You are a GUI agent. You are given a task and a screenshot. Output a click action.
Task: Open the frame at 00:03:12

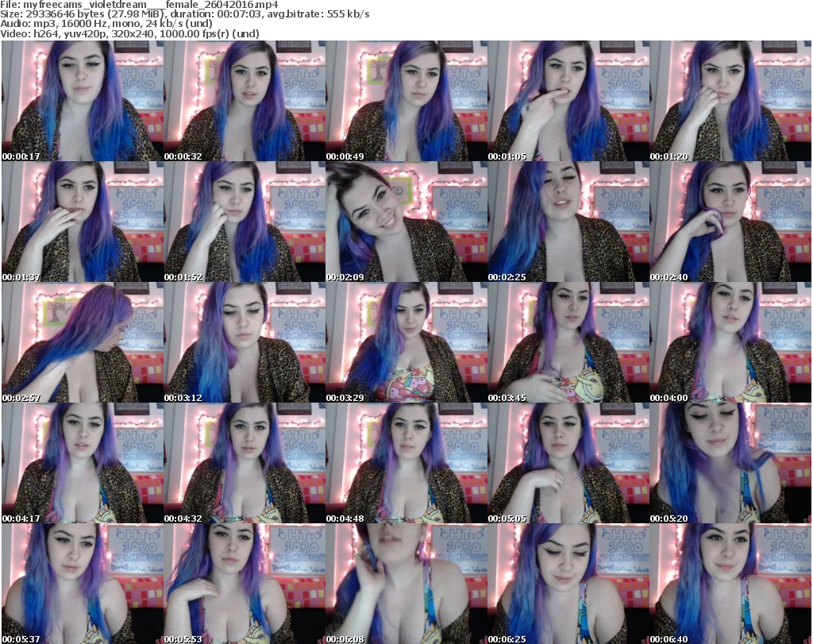(x=245, y=343)
